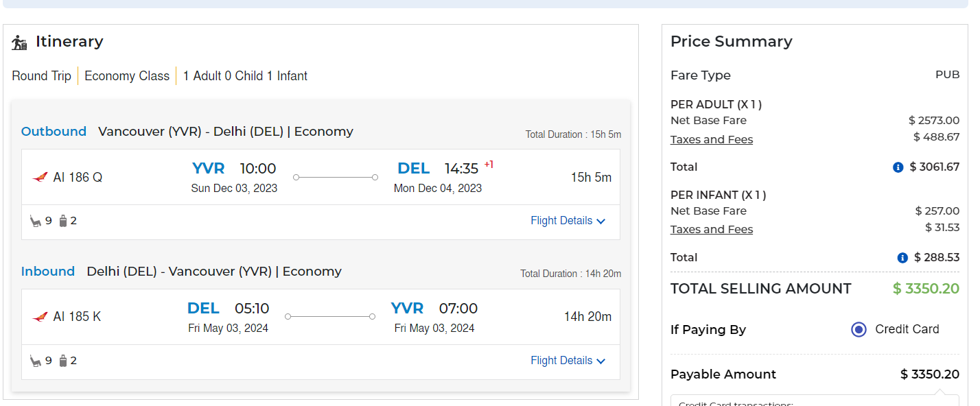Open infant Taxes and Fees breakdown link
The height and width of the screenshot is (406, 980).
[x=712, y=230]
